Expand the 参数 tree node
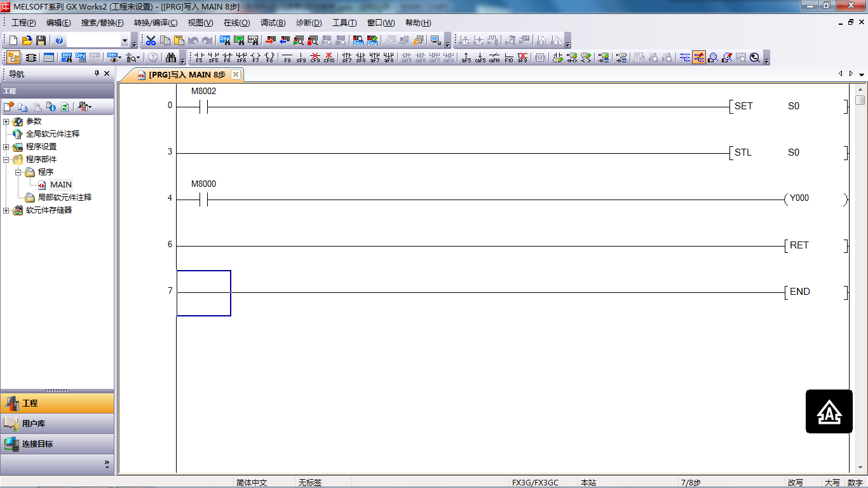868x488 pixels. (x=6, y=121)
